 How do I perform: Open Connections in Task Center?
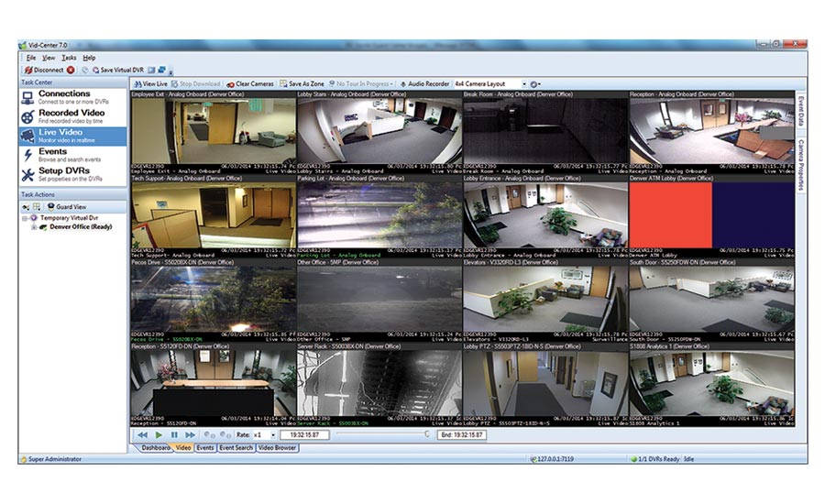coord(63,98)
